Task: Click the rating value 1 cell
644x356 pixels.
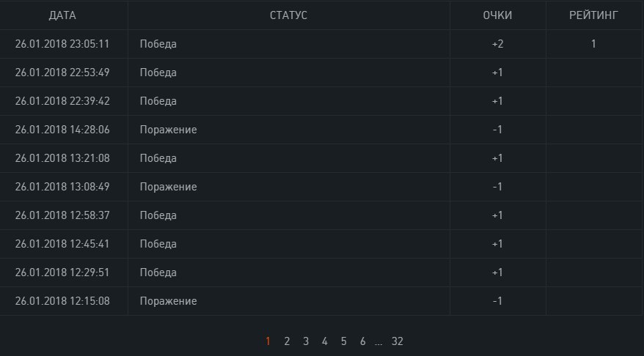Action: [x=593, y=44]
